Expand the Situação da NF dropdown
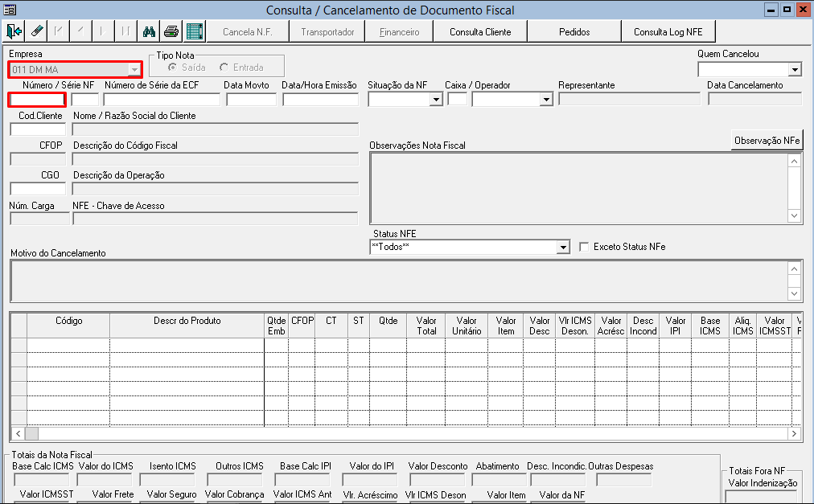The height and width of the screenshot is (504, 814). pyautogui.click(x=435, y=100)
